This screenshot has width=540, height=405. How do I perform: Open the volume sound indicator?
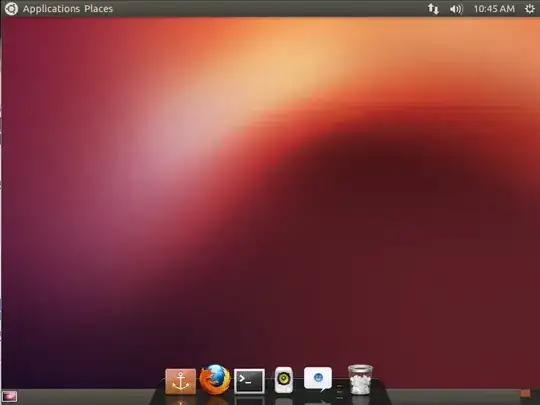(x=456, y=9)
